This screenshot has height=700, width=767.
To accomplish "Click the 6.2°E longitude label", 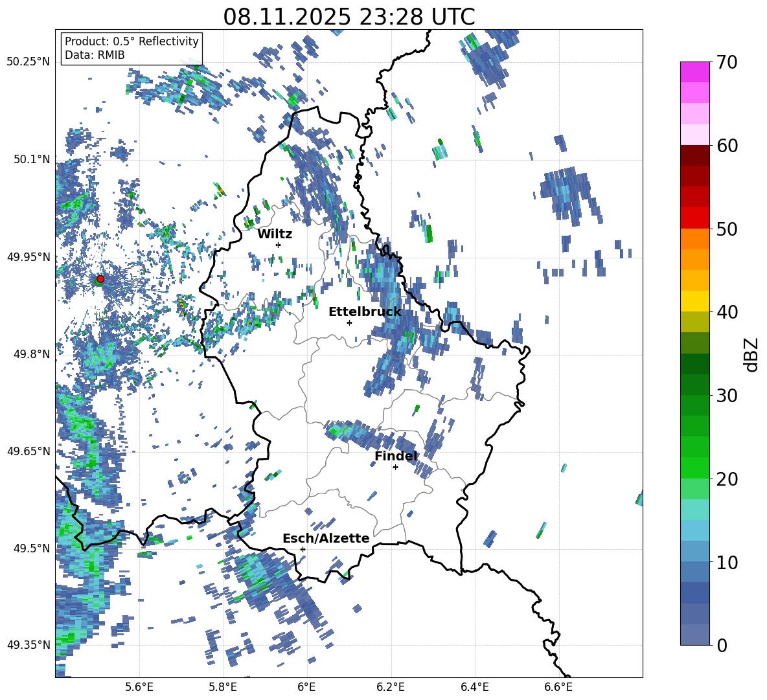I will coord(391,687).
